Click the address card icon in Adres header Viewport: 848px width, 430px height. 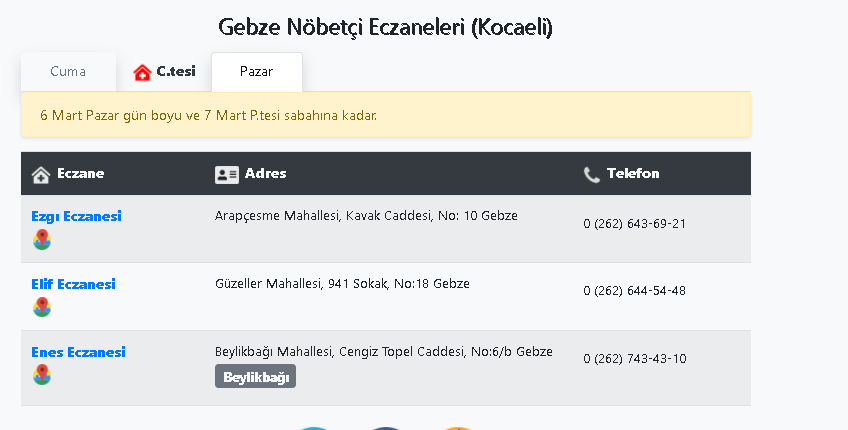coord(227,174)
